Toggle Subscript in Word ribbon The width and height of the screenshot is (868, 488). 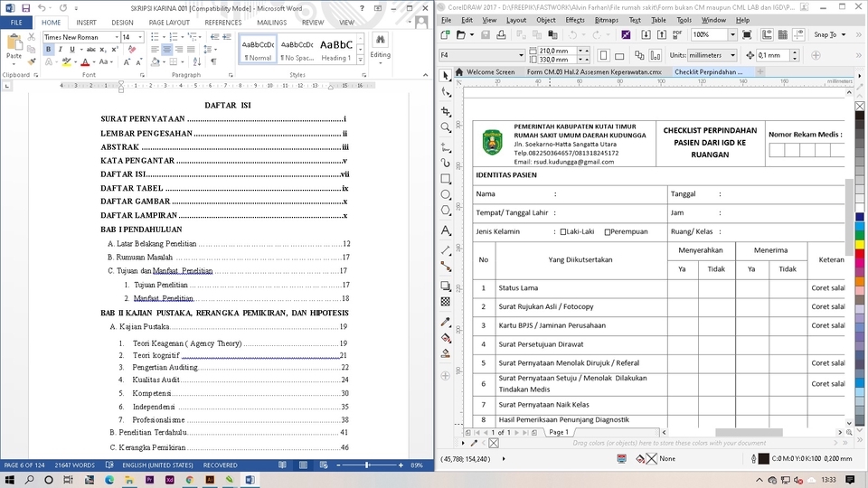(103, 49)
